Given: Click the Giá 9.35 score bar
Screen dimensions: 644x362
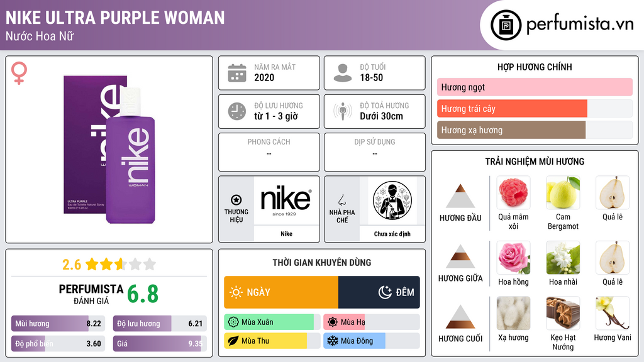Looking at the screenshot, I should coord(160,344).
